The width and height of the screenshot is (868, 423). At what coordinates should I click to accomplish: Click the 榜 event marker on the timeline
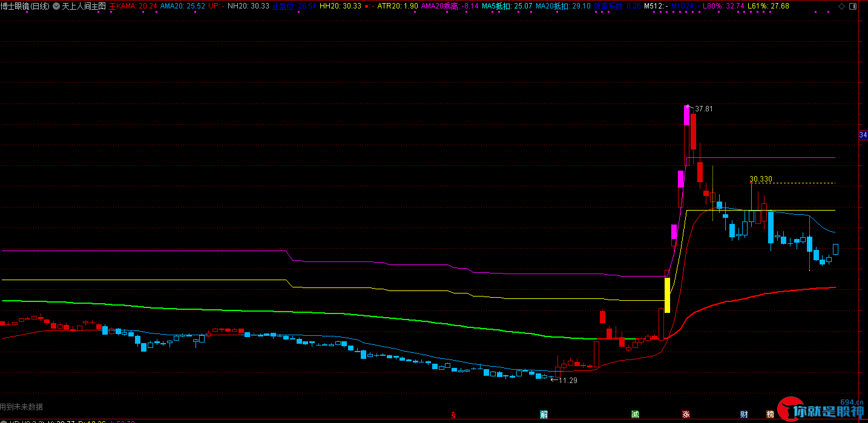click(x=770, y=415)
